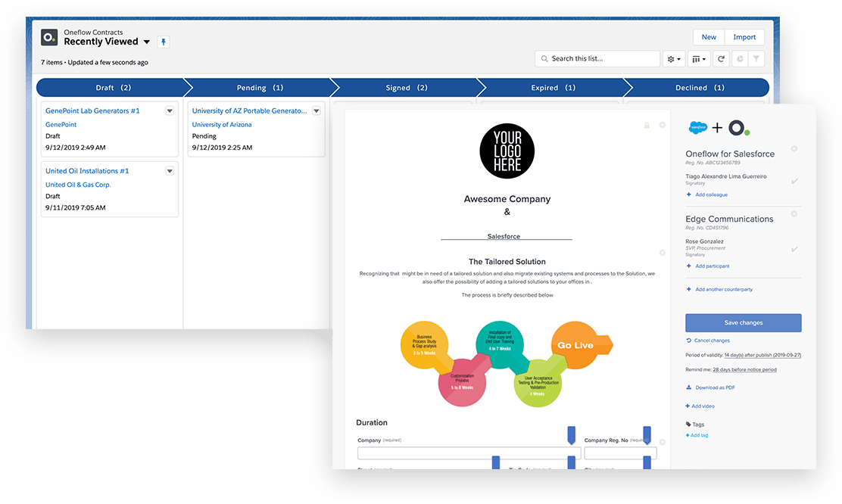Click the Import button
This screenshot has width=842, height=504.
tap(744, 37)
